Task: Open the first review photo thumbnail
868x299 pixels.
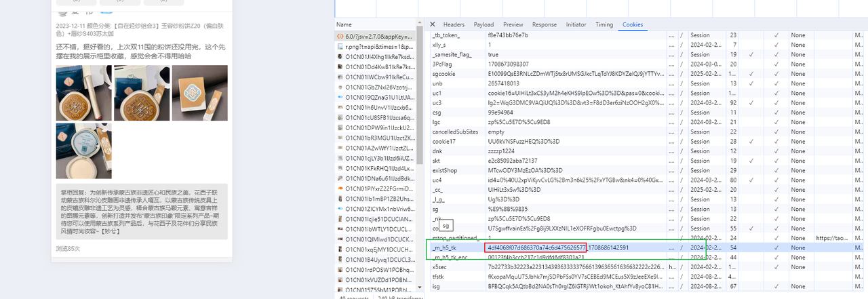Action: (83, 93)
